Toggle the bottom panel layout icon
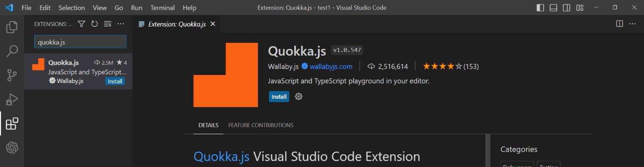This screenshot has width=644, height=167. click(554, 8)
